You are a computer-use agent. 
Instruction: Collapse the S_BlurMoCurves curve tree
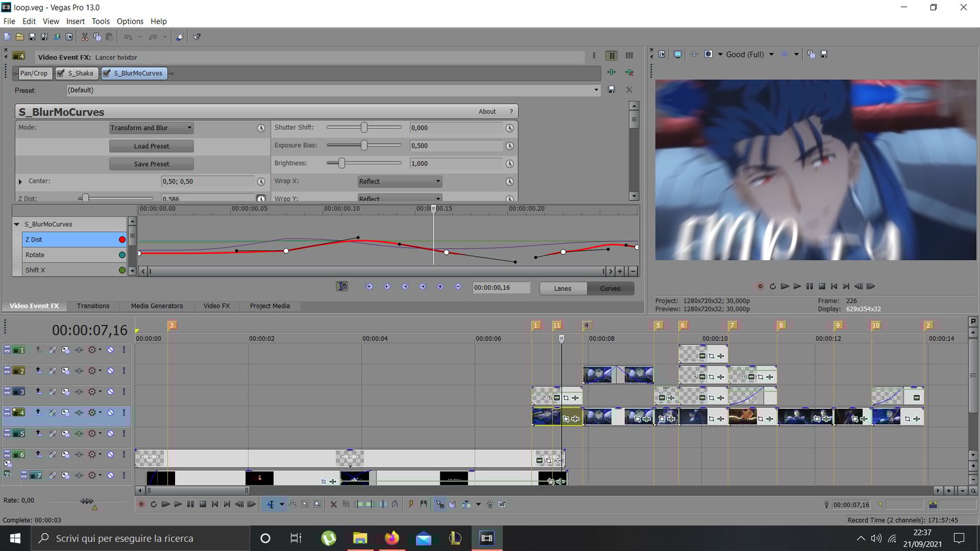pos(17,224)
